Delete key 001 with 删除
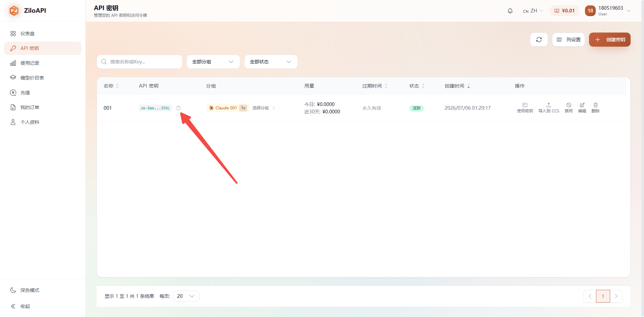This screenshot has width=644, height=317. point(595,108)
